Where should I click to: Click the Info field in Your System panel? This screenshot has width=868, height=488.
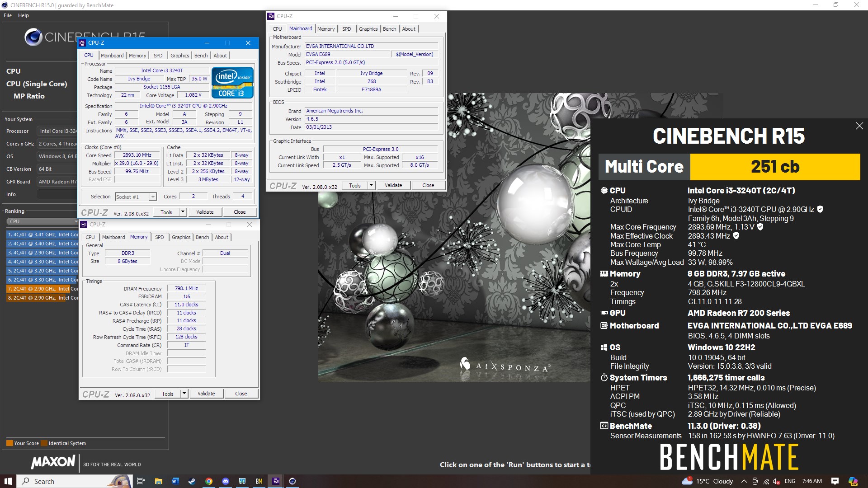pyautogui.click(x=57, y=194)
